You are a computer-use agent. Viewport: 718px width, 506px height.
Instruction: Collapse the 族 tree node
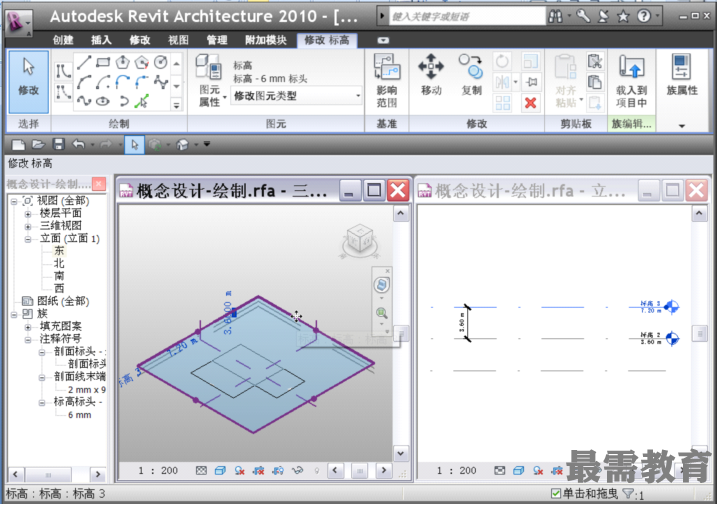click(x=14, y=314)
